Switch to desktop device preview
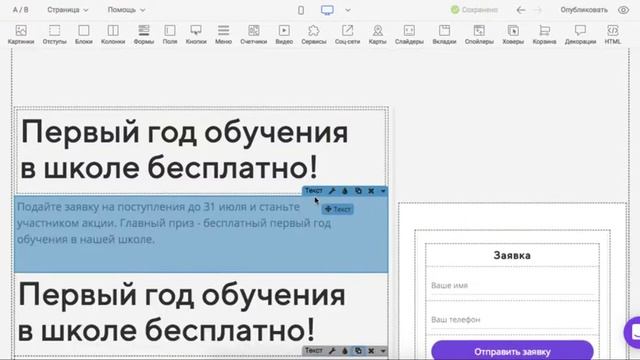The image size is (640, 360). pos(327,10)
